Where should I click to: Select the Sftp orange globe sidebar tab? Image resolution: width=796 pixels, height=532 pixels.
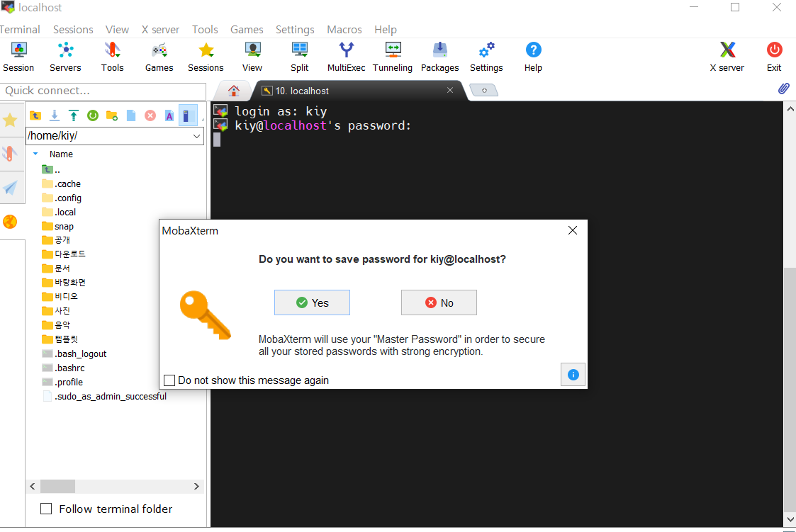[x=10, y=222]
